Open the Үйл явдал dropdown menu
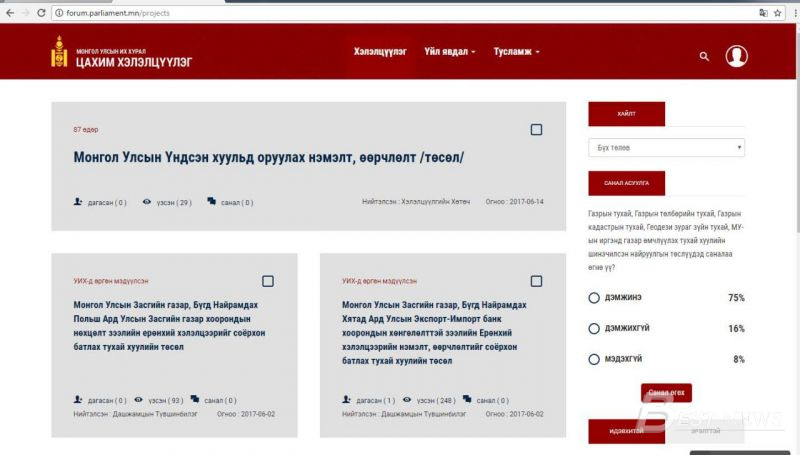800x455 pixels. [x=449, y=52]
